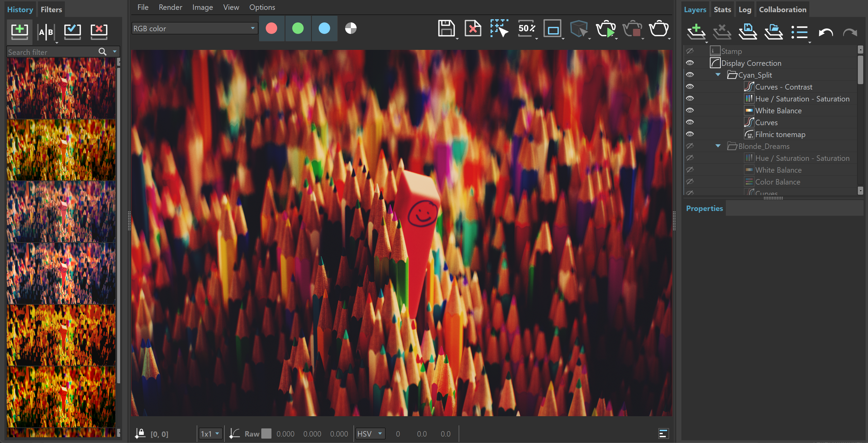Collapse the Cyan_Split folder
This screenshot has height=443, width=868.
tap(718, 75)
